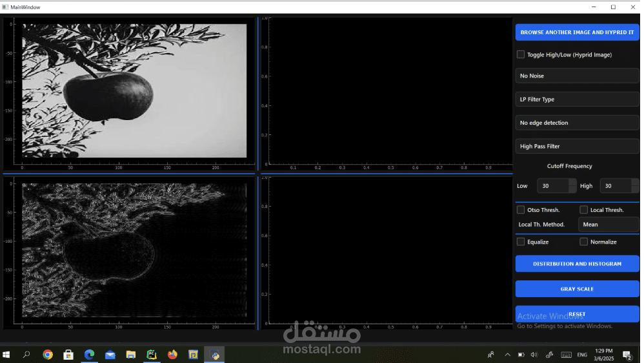Launch Google Chrome from taskbar
The height and width of the screenshot is (363, 644).
(48, 355)
